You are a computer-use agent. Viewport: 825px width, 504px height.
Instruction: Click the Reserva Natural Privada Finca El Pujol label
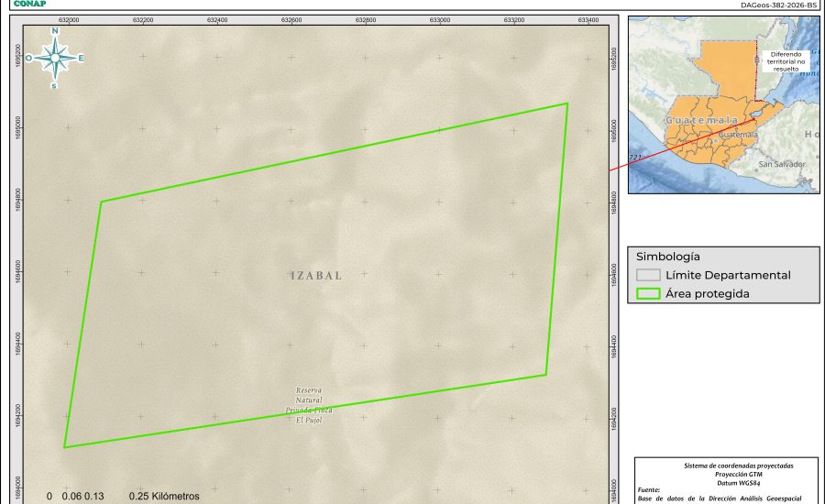309,404
